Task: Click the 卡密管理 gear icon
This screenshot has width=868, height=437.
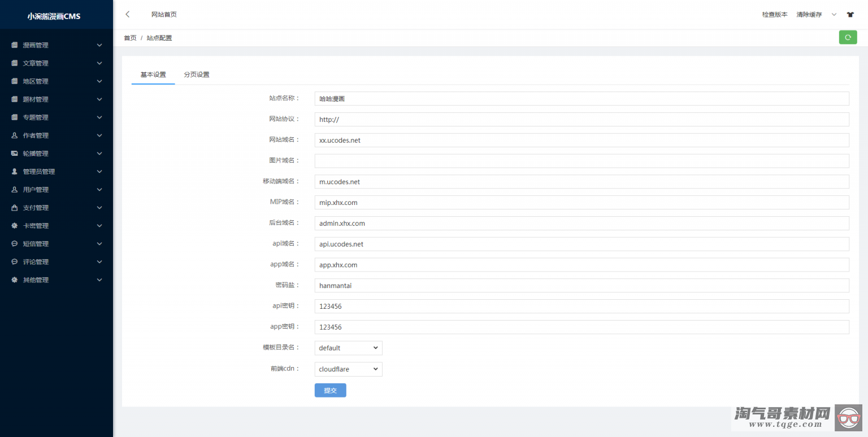Action: point(15,226)
